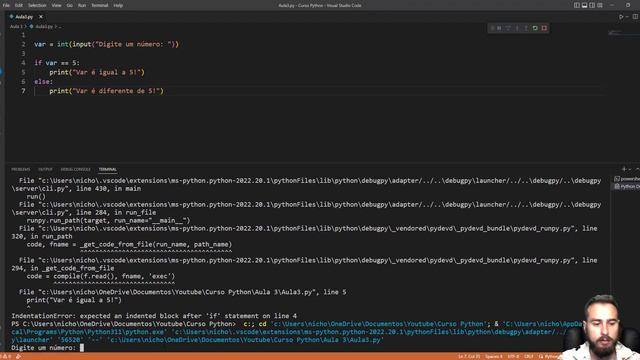Stop debugging with red square icon
Image resolution: width=640 pixels, height=360 pixels.
pyautogui.click(x=544, y=28)
